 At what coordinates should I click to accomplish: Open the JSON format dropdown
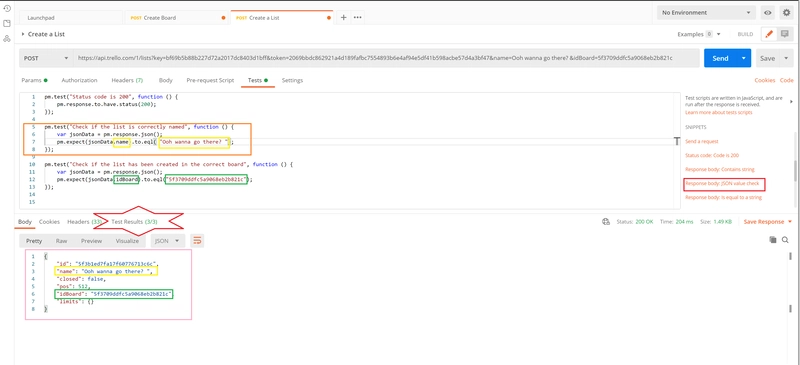click(x=167, y=241)
